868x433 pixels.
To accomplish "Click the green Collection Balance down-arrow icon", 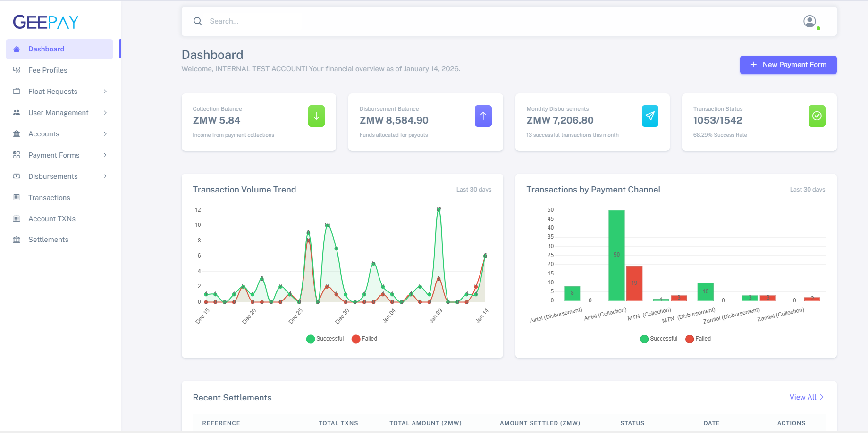I will 316,116.
